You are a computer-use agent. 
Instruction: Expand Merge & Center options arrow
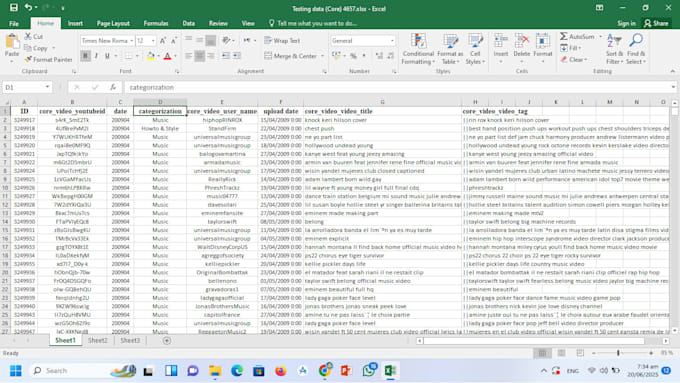(x=322, y=56)
